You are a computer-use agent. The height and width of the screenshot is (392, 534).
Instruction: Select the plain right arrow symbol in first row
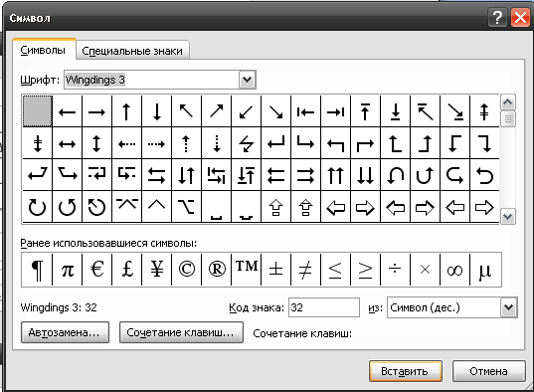[96, 111]
